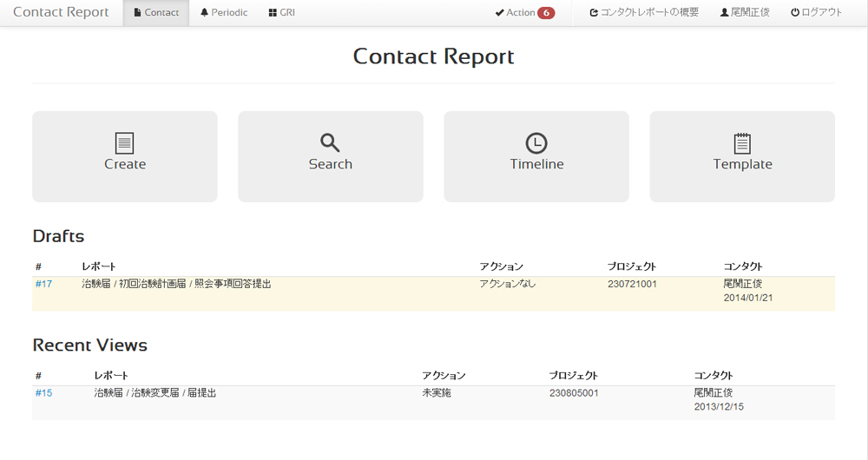The width and height of the screenshot is (868, 460).
Task: Click the 未実施 action cell
Action: pos(437,393)
